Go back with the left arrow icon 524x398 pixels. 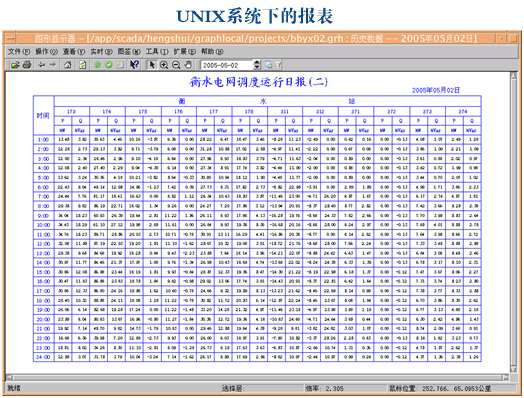point(41,65)
